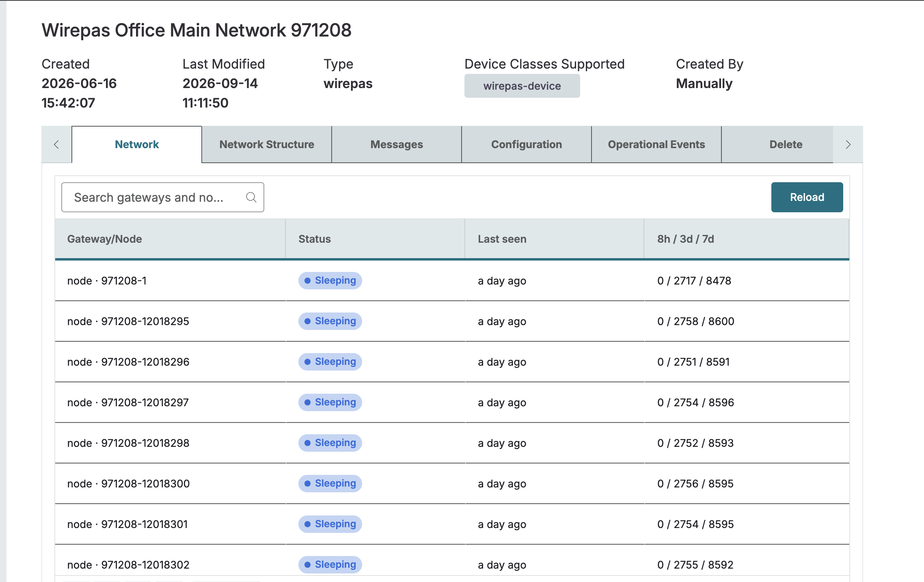The width and height of the screenshot is (924, 582).
Task: Click message counts 0 / 2758 / 8600
Action: point(696,321)
